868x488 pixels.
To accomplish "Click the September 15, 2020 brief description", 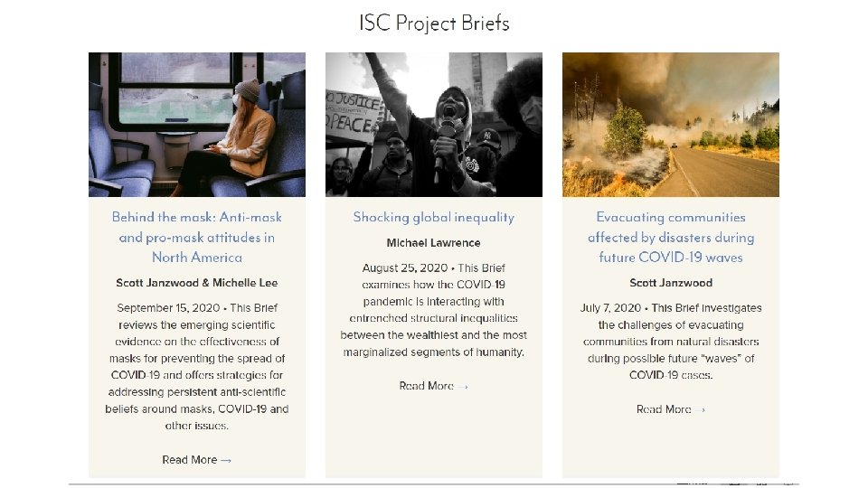I will [197, 367].
